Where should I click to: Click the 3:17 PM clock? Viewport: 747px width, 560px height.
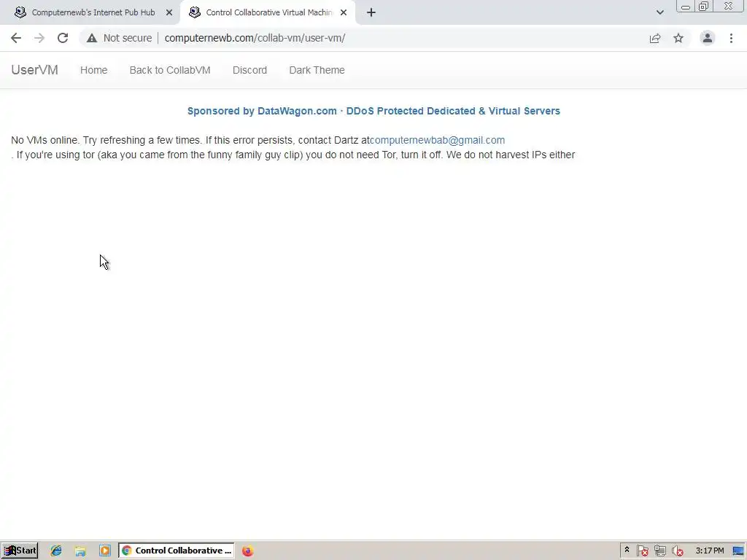[710, 551]
